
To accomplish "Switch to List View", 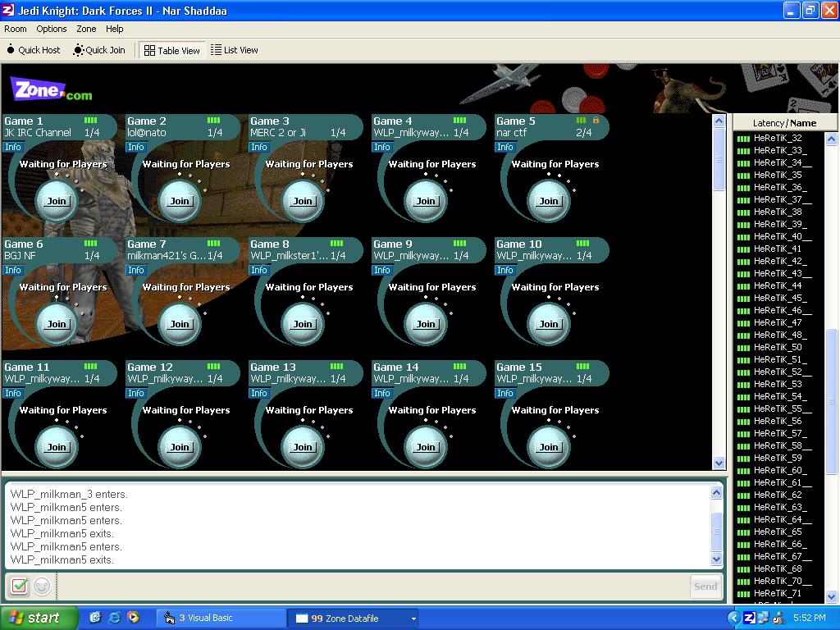I will point(235,50).
